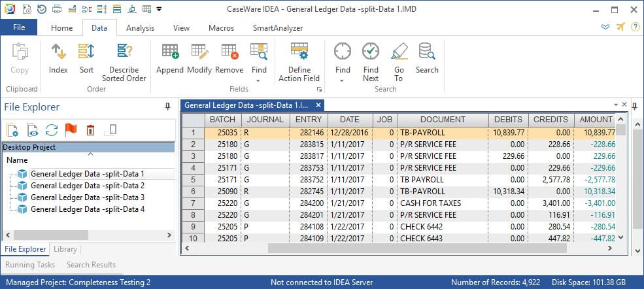Click the trash delete icon in File Explorer
Viewport: 644px width, 289px height.
click(90, 131)
